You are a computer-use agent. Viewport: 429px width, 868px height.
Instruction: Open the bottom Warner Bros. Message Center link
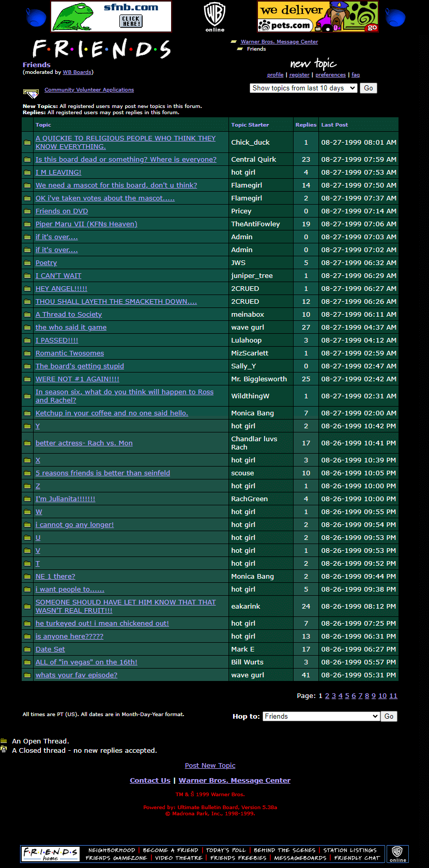[235, 781]
